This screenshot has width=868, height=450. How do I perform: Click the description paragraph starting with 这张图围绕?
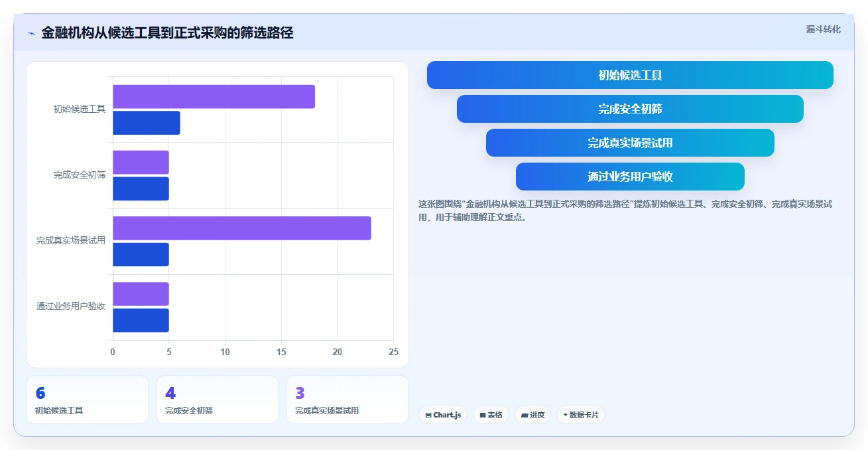625,210
